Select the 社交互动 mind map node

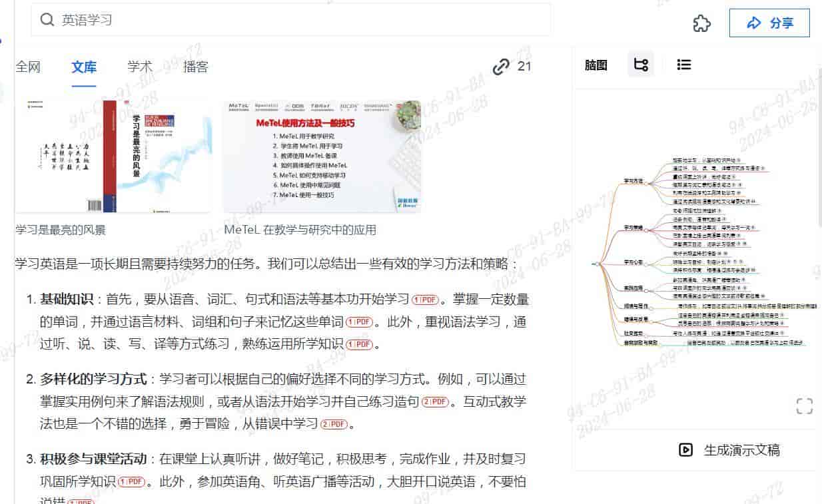pyautogui.click(x=633, y=332)
